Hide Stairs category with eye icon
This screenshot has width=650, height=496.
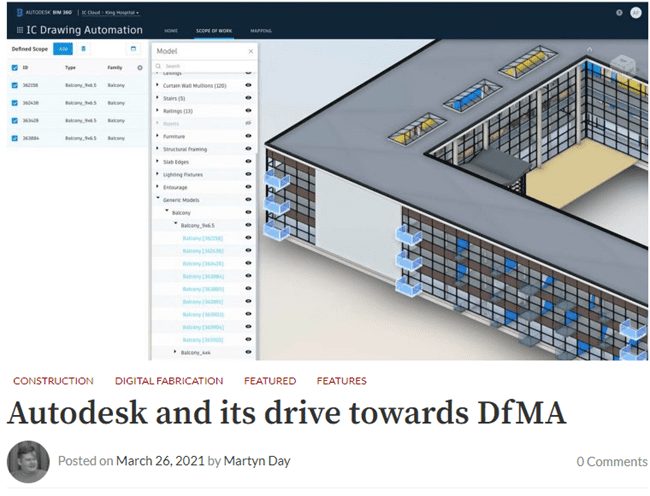pyautogui.click(x=248, y=99)
